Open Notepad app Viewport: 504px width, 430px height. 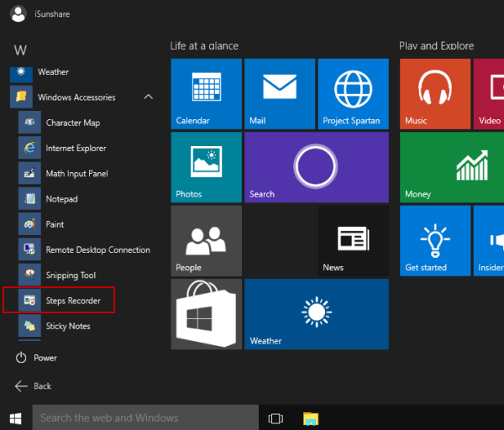tap(61, 199)
